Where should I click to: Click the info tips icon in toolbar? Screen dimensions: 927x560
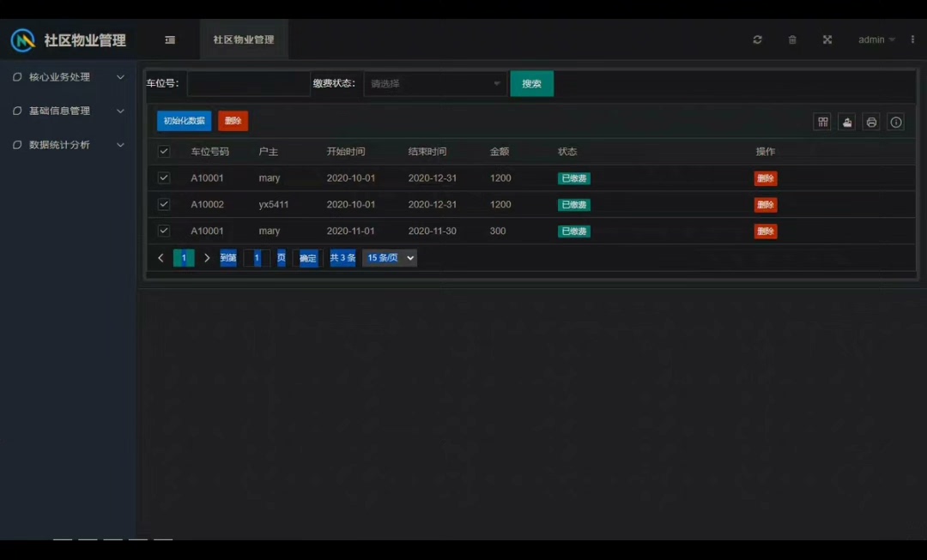pos(896,122)
